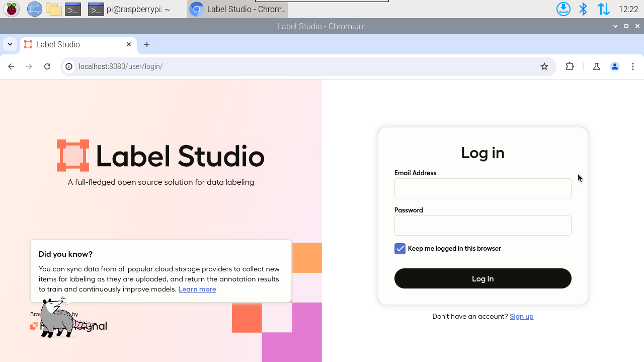Drop down the Chromium window title bar menu arrow

615,26
